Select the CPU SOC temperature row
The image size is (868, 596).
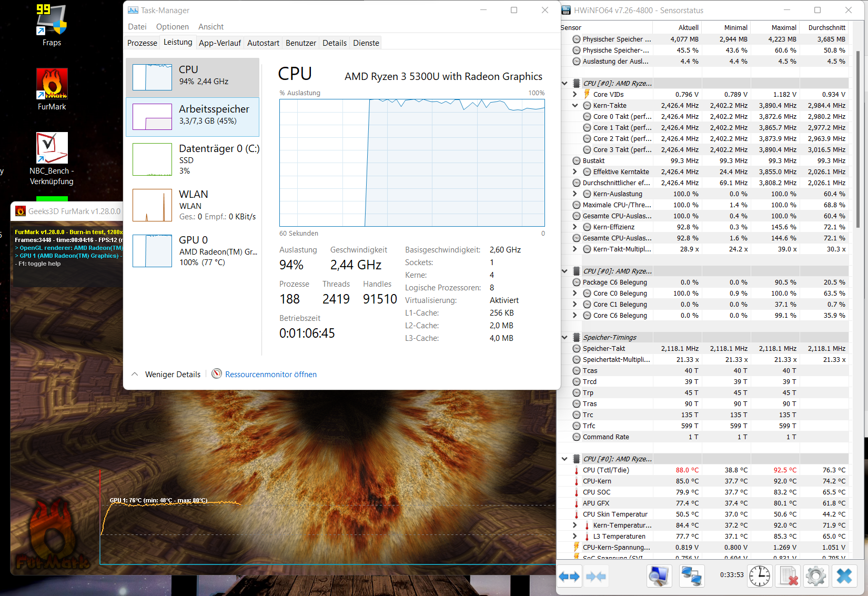pos(704,492)
